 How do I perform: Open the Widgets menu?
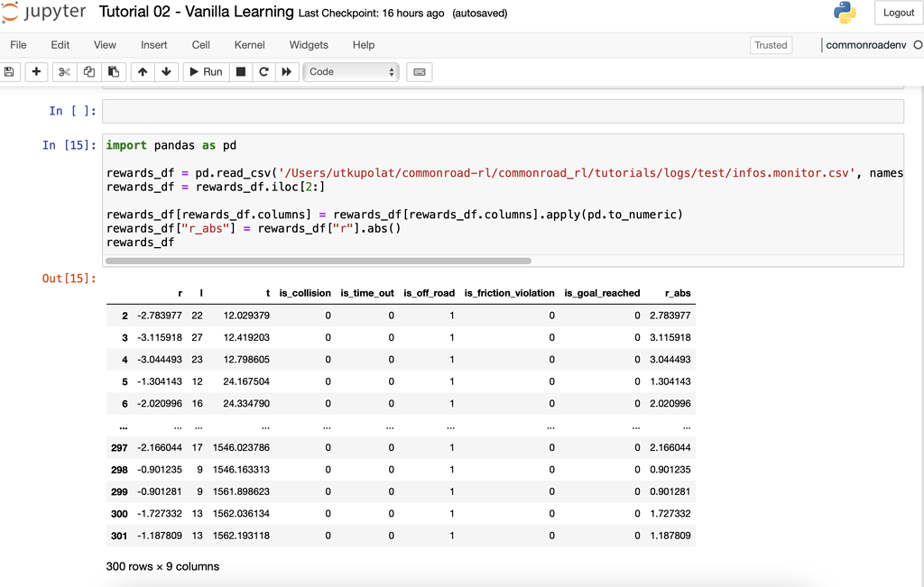point(309,45)
